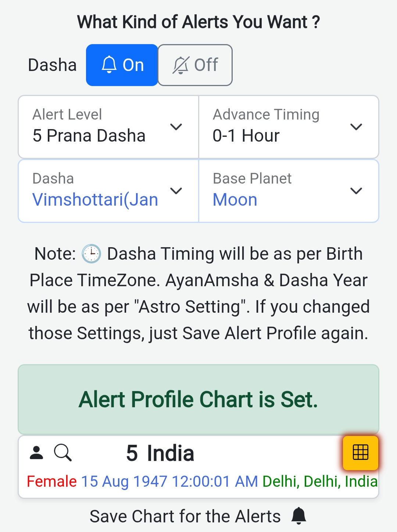Image resolution: width=397 pixels, height=532 pixels.
Task: Choose a Base Planet from dropdown
Action: pyautogui.click(x=289, y=191)
